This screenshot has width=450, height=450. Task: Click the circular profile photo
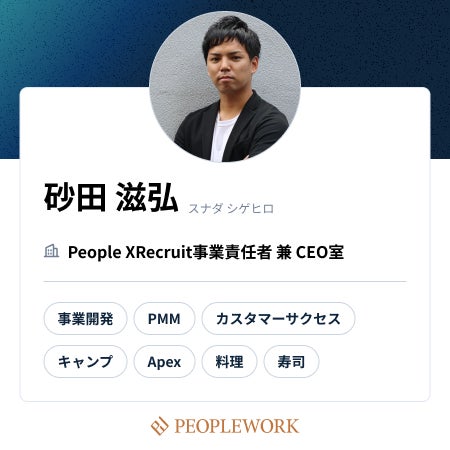click(x=225, y=87)
